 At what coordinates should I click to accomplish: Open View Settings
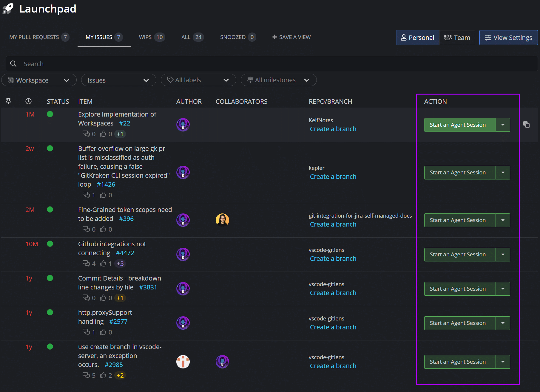509,38
